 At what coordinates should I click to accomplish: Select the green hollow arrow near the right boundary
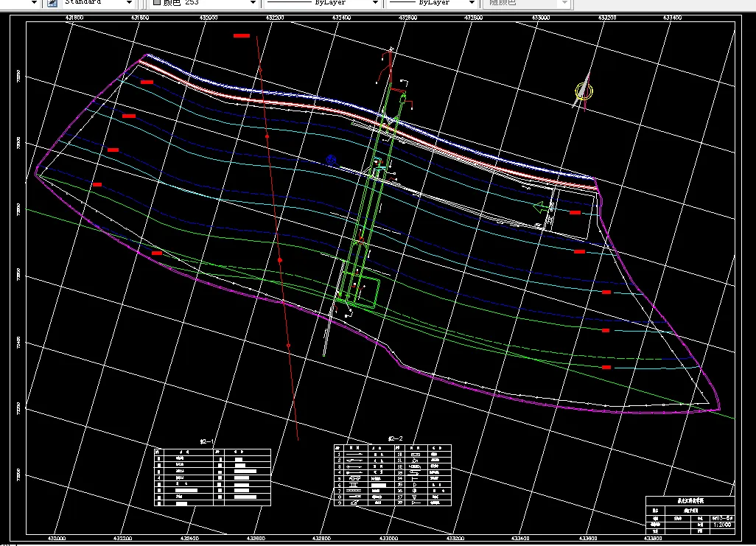point(539,208)
